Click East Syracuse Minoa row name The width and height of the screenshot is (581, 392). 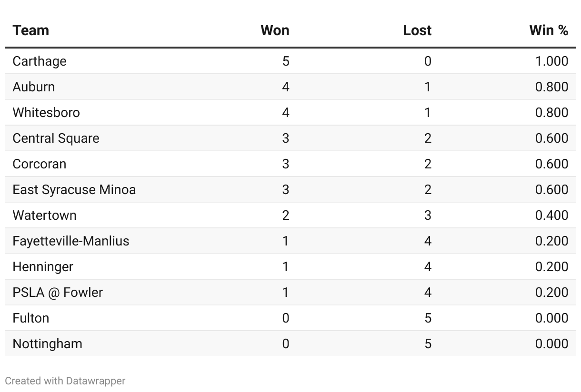pos(74,190)
